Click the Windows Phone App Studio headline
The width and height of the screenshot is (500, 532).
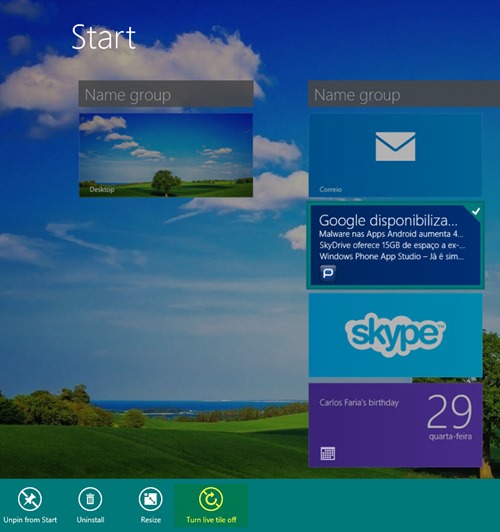click(x=392, y=256)
